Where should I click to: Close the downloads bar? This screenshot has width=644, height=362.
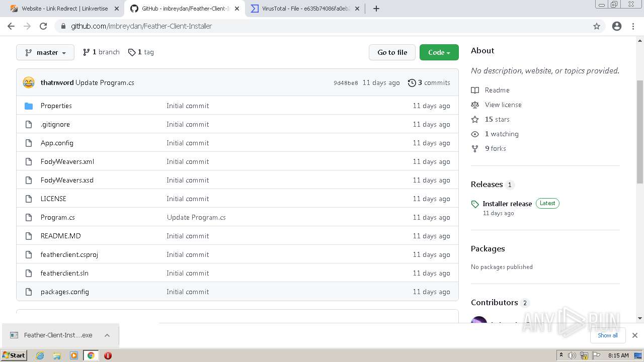[635, 335]
